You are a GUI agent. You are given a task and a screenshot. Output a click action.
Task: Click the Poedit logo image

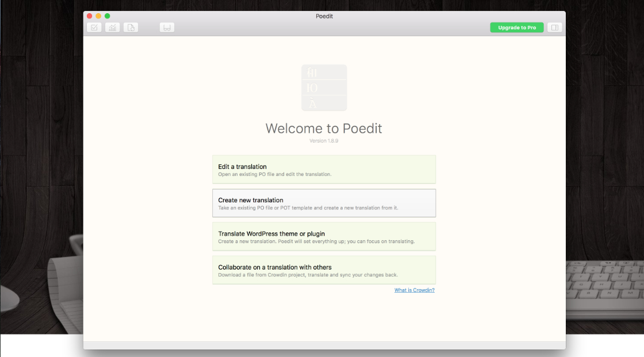coord(324,87)
